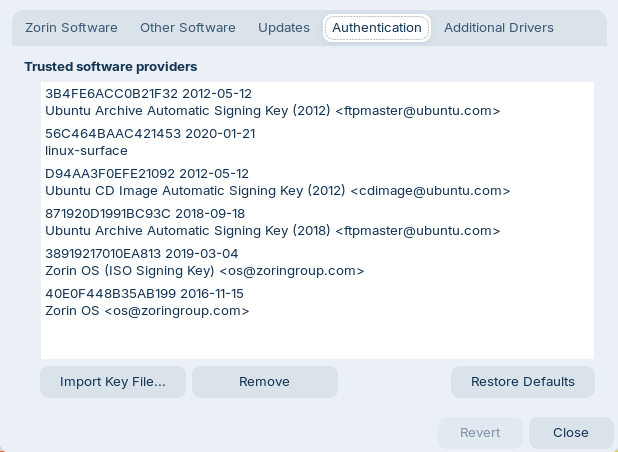Image resolution: width=618 pixels, height=452 pixels.
Task: Click empty space below the key list entries
Action: 316,340
